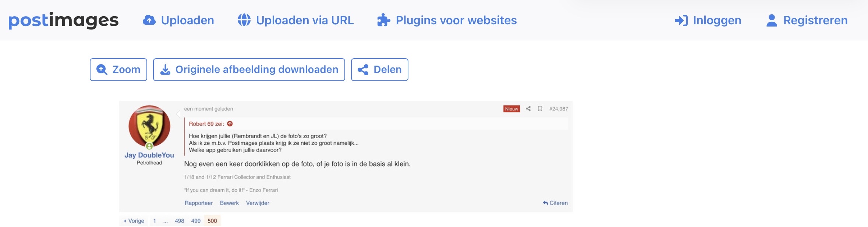The height and width of the screenshot is (227, 868).
Task: Click the magnifier icon in Zoom button
Action: (x=102, y=70)
